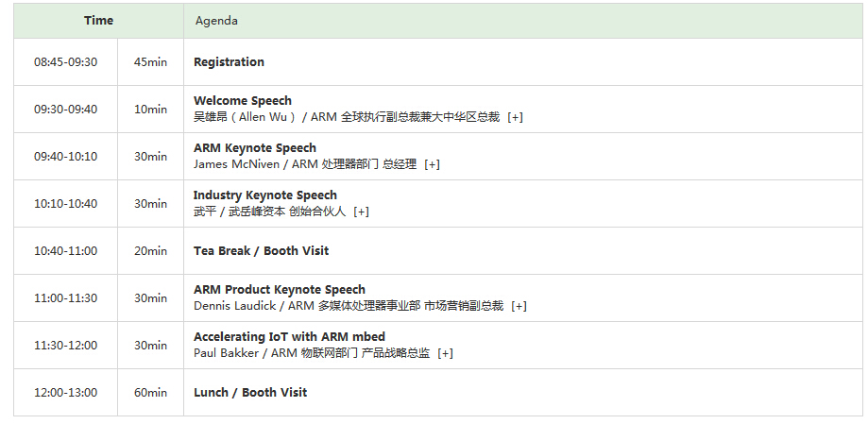868x424 pixels.
Task: Click Industry Keynote Speech heading
Action: tap(265, 195)
